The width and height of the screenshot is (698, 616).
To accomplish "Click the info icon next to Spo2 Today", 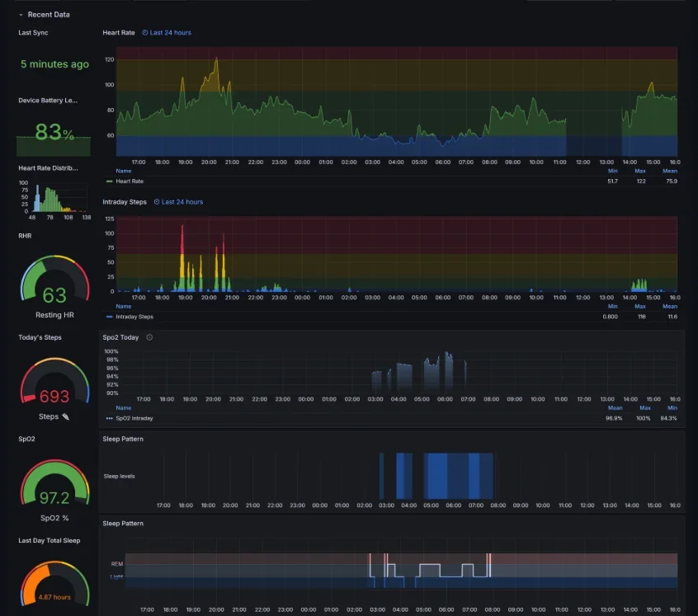I will click(149, 337).
